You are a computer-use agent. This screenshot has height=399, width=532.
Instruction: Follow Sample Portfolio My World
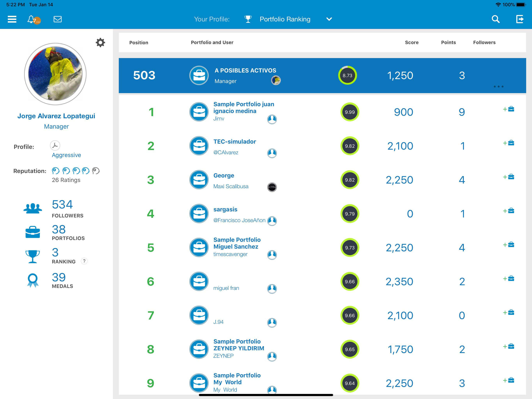[508, 381]
